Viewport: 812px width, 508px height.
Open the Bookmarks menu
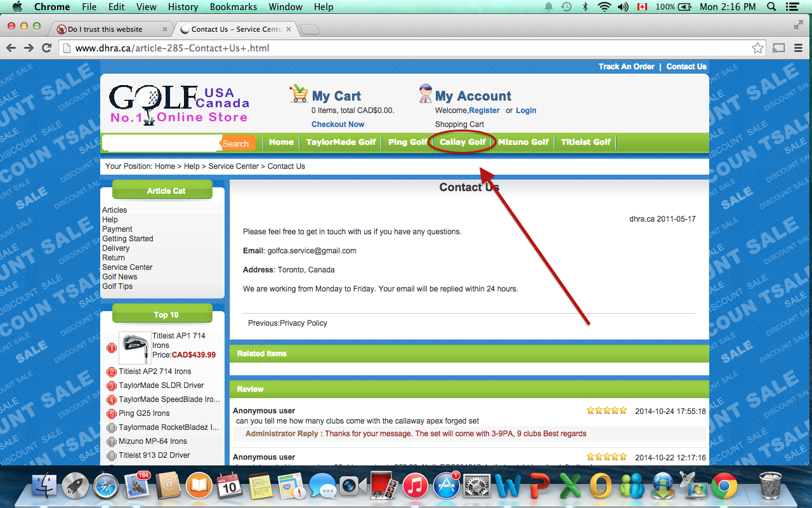pyautogui.click(x=235, y=7)
